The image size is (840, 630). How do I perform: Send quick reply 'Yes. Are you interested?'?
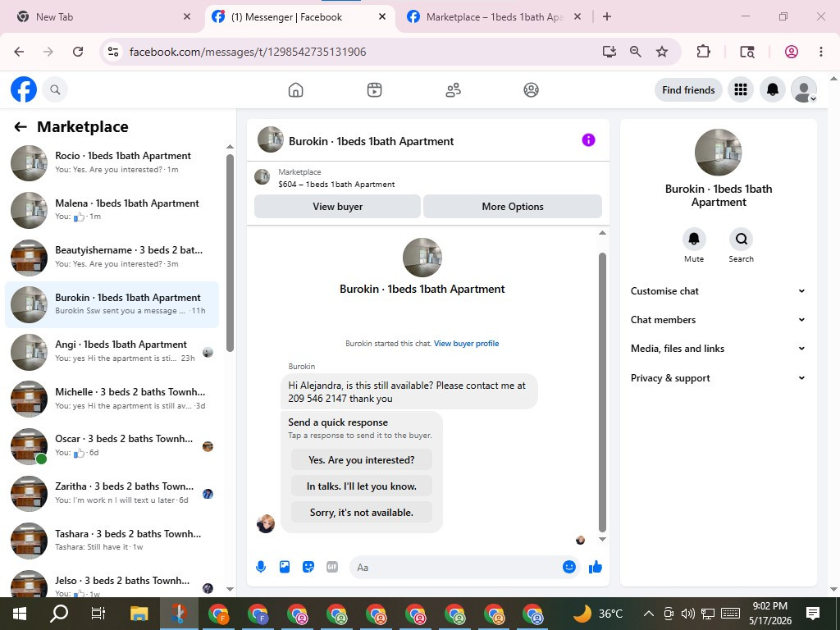(362, 459)
